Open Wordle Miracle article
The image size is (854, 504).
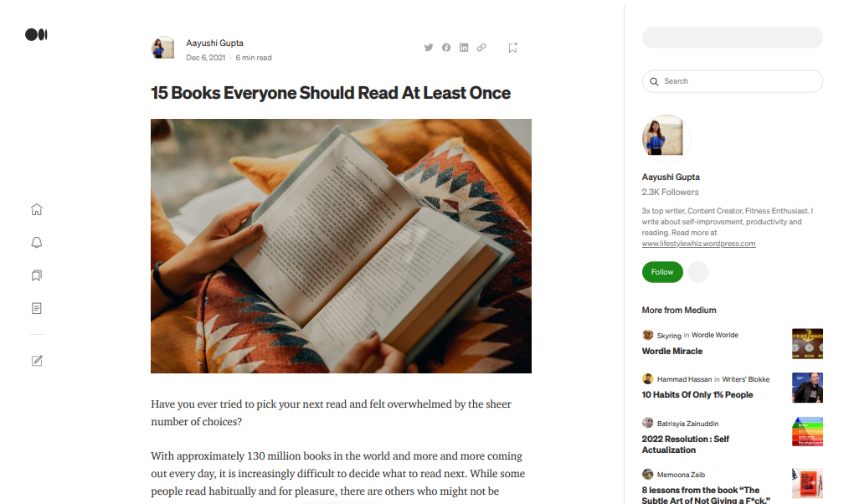(x=672, y=352)
